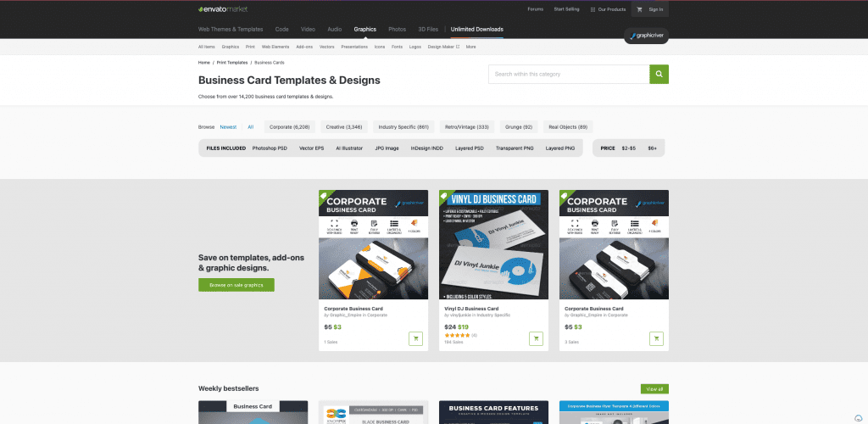Add the 1 Sales Corporate Business Card to cart
The width and height of the screenshot is (868, 424).
click(415, 338)
